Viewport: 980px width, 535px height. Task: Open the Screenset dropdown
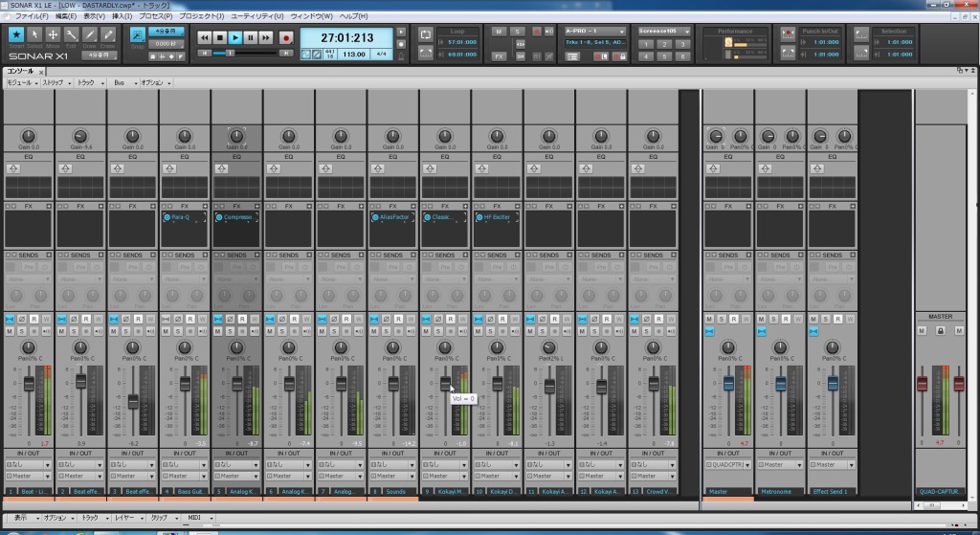[x=687, y=32]
